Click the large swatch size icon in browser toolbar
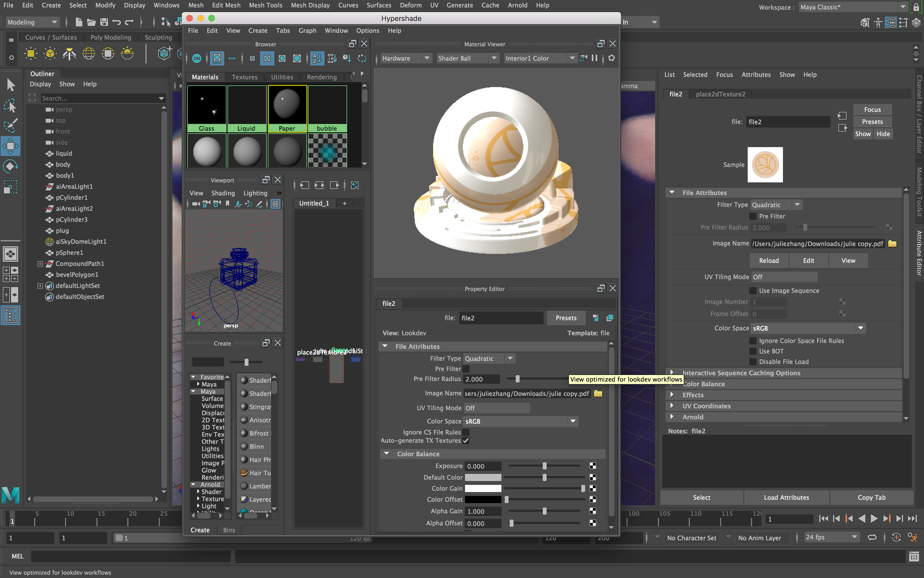This screenshot has width=924, height=578. pyautogui.click(x=297, y=58)
